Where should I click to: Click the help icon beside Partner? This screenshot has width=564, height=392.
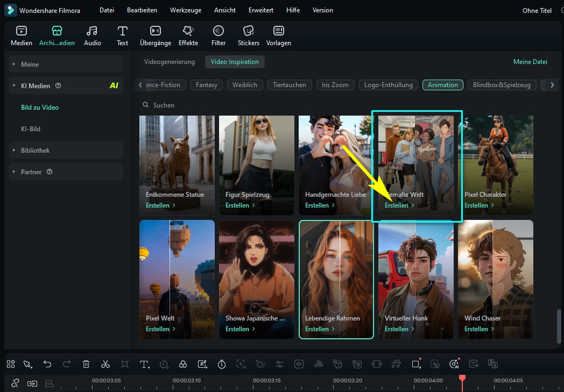pos(50,172)
